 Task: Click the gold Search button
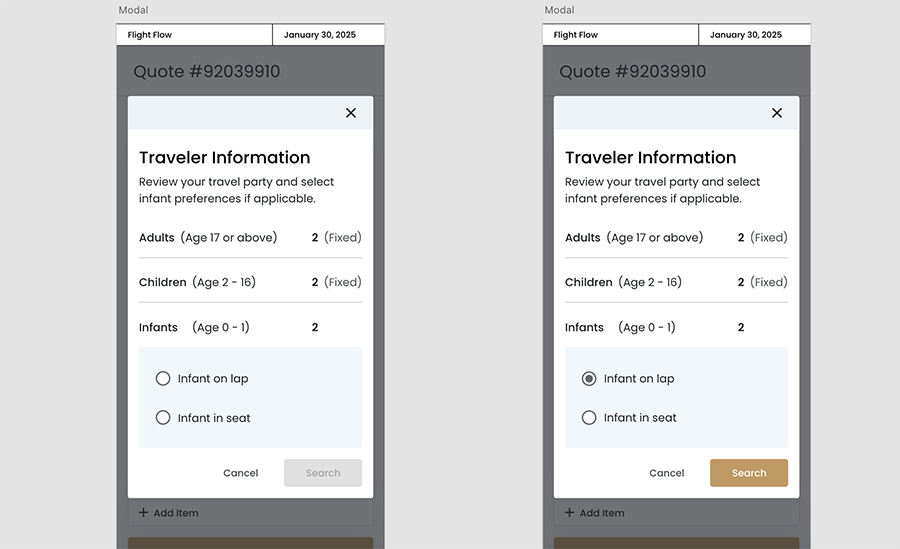pyautogui.click(x=749, y=473)
